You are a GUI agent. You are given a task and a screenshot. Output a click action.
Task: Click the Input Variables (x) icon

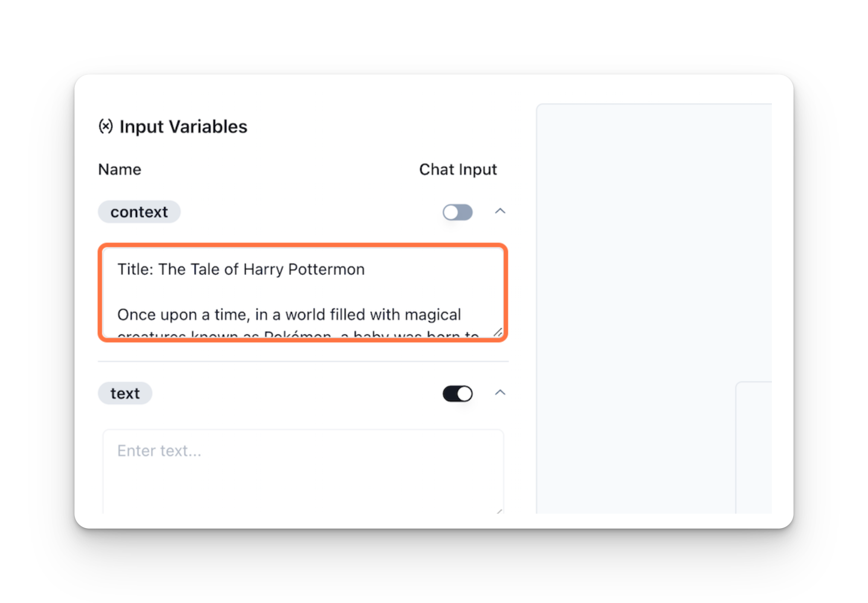(105, 126)
